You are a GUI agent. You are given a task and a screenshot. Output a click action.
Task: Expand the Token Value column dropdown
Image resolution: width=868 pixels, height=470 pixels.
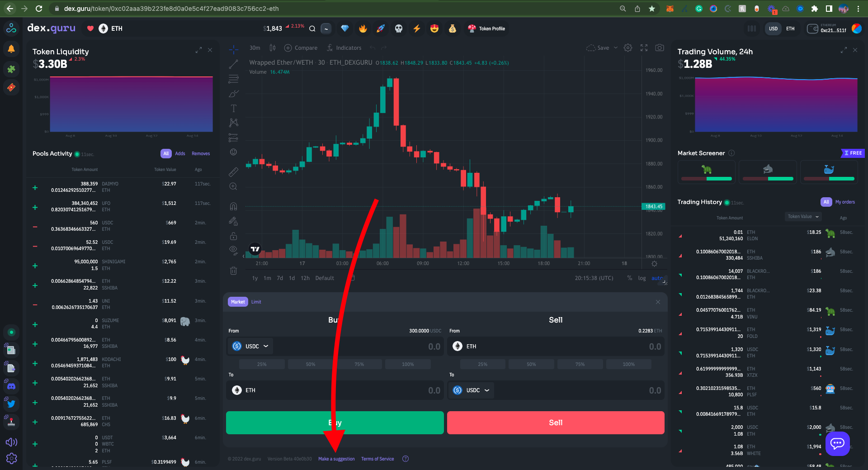[803, 217]
